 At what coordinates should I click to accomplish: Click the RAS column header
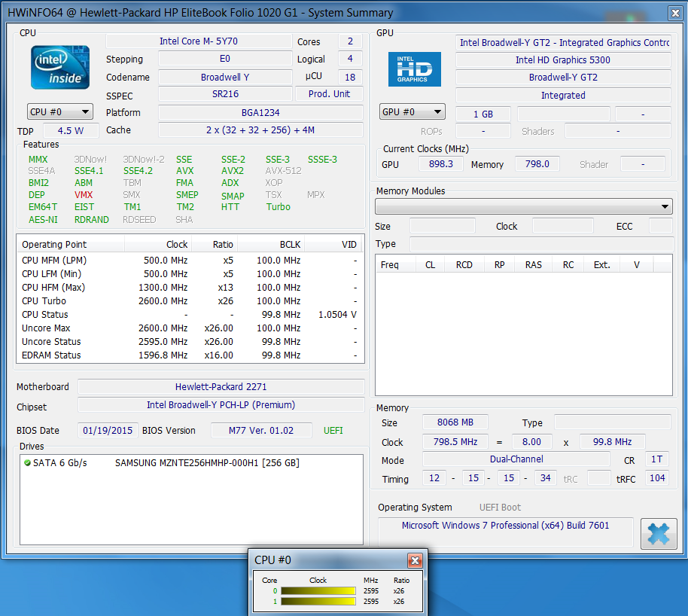click(534, 265)
